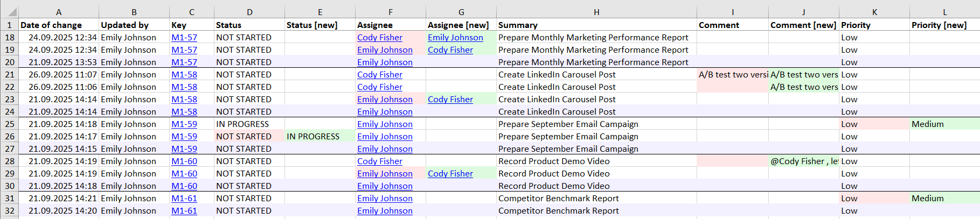Screen dimensions: 980x219
Task: Select column D header
Action: (x=249, y=12)
